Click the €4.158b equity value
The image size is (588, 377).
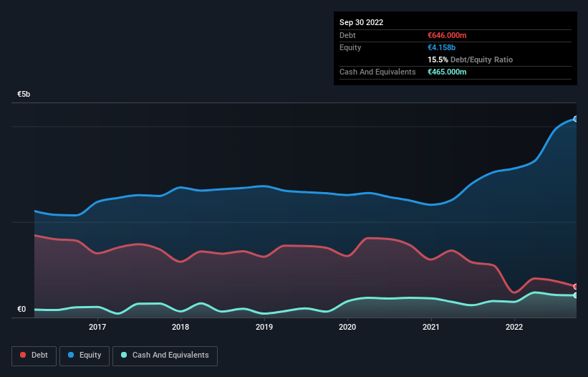pos(441,47)
